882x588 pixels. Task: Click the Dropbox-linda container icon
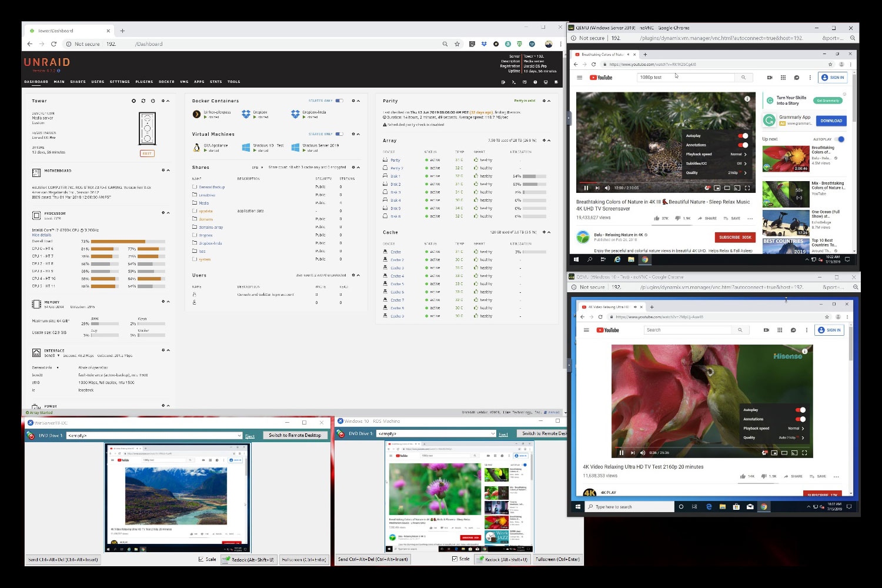(295, 113)
